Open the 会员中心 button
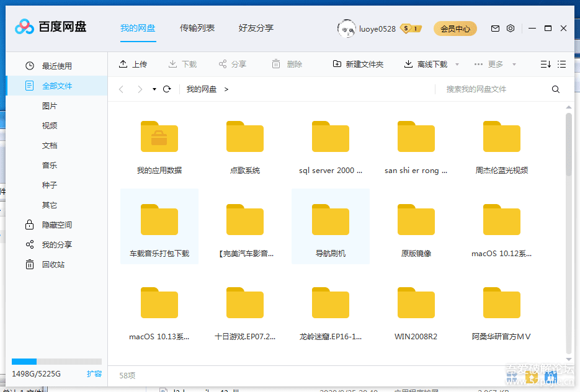580x392 pixels. tap(455, 29)
